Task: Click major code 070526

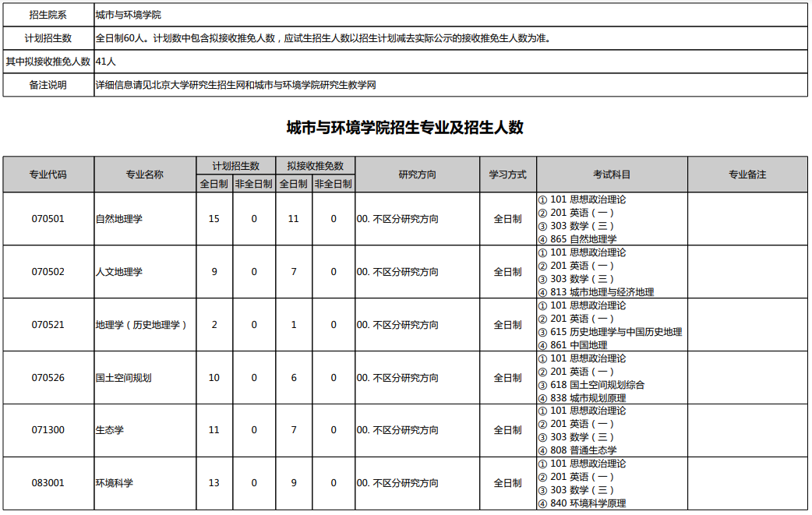Action: pos(48,378)
